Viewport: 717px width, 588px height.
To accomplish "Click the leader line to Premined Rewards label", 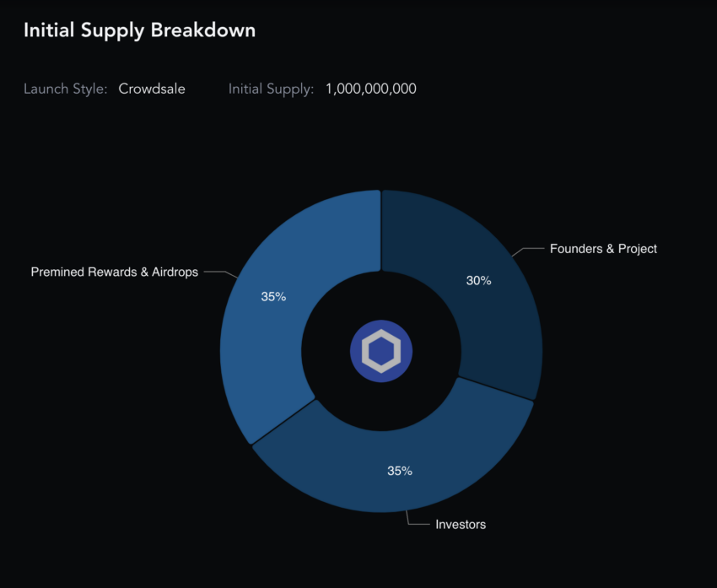I will [221, 273].
